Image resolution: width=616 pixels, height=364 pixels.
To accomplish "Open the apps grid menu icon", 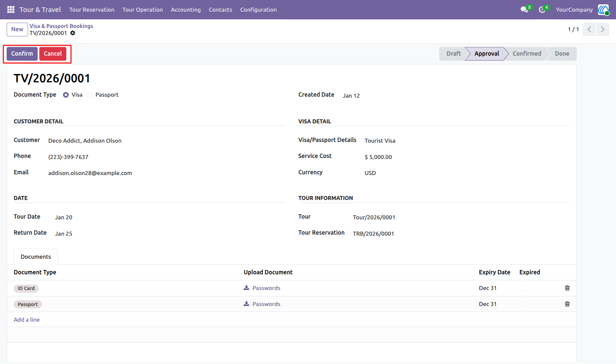I will (x=11, y=10).
